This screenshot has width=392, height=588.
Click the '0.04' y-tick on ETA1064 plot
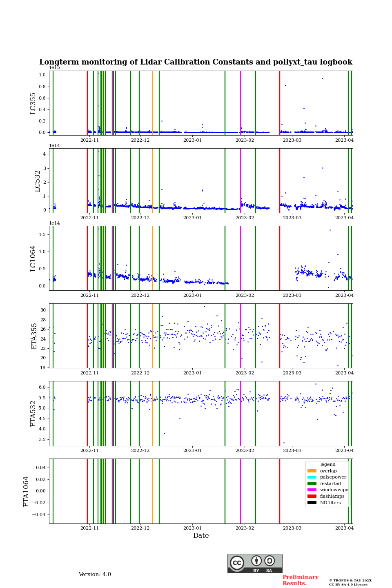(40, 468)
